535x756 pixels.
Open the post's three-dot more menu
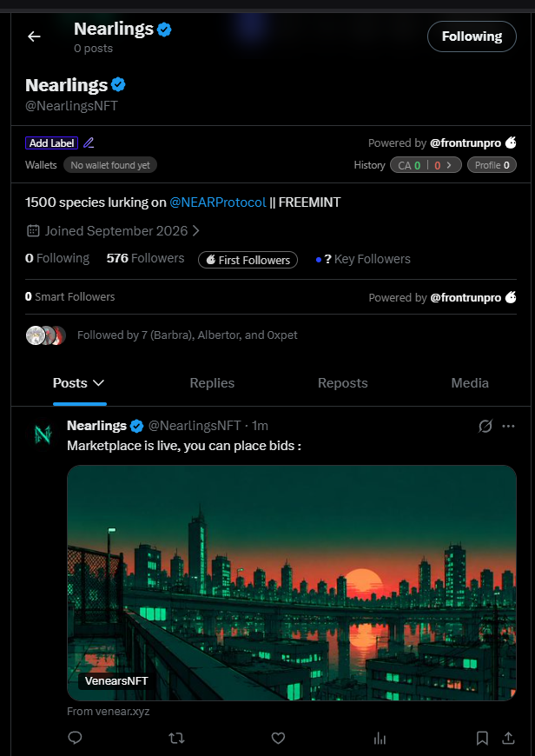pyautogui.click(x=508, y=426)
